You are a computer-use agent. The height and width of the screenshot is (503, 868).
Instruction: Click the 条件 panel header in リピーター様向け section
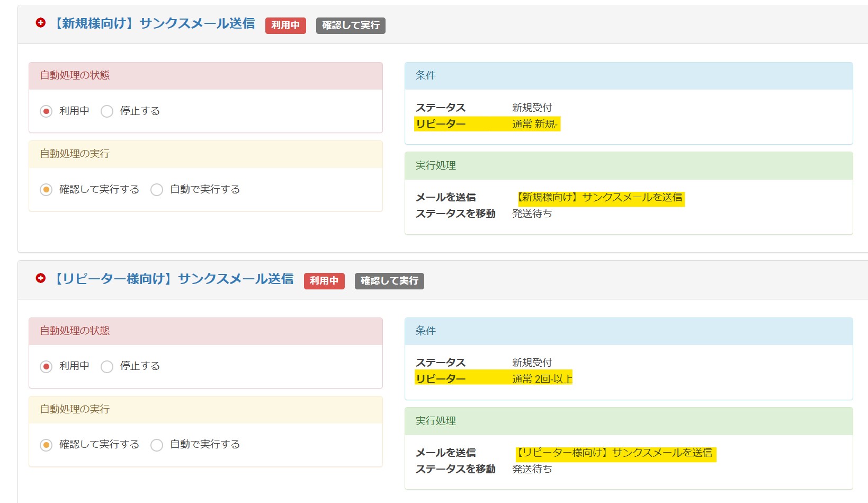click(629, 331)
